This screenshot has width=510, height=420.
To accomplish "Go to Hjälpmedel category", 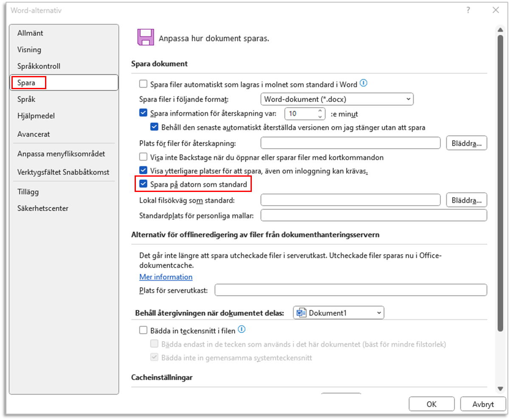I will tap(64, 116).
